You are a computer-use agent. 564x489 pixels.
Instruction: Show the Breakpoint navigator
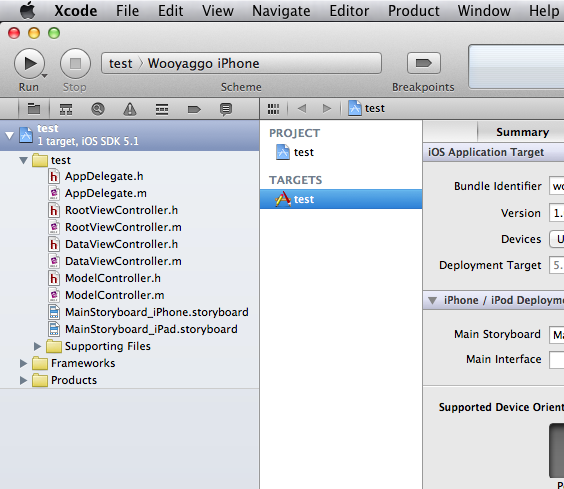194,109
